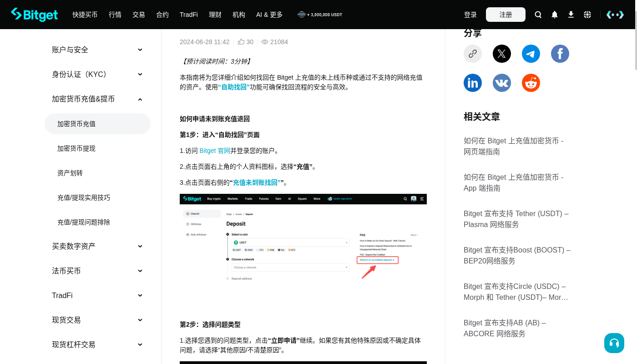
Task: Open the Bitget logo homepage
Action: pos(35,15)
